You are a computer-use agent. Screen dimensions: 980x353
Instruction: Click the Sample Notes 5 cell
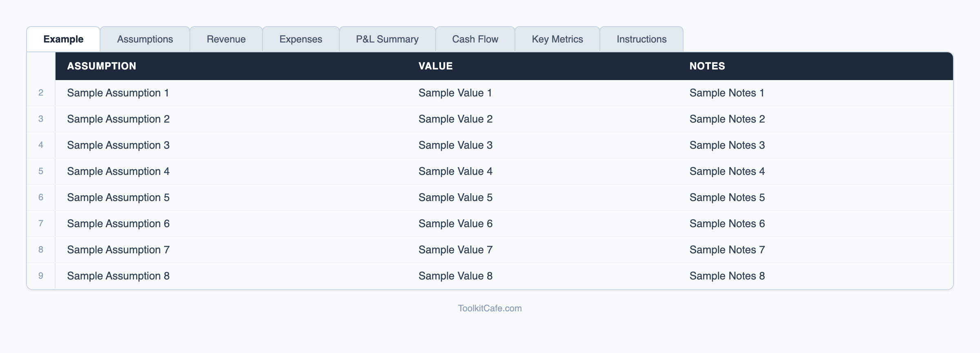(x=727, y=198)
